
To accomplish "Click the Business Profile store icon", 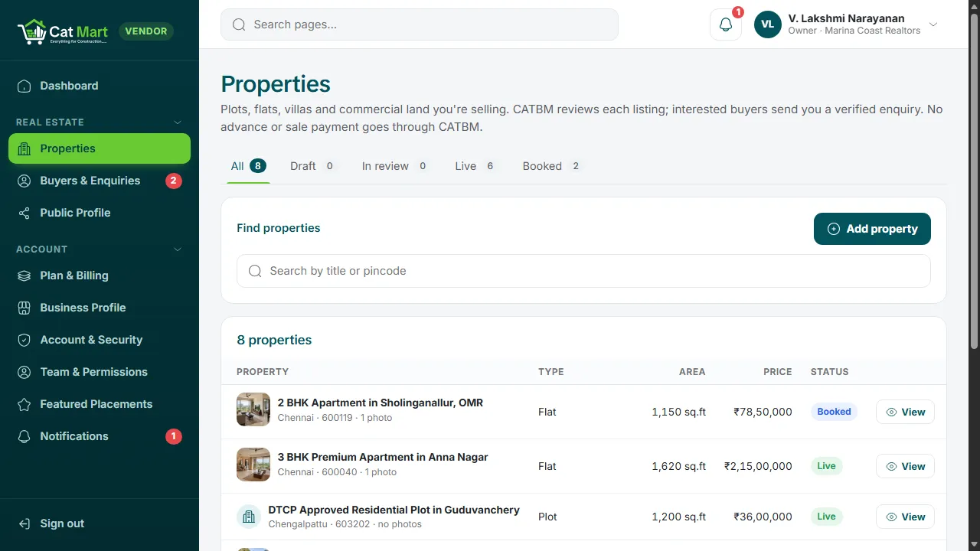I will [24, 308].
